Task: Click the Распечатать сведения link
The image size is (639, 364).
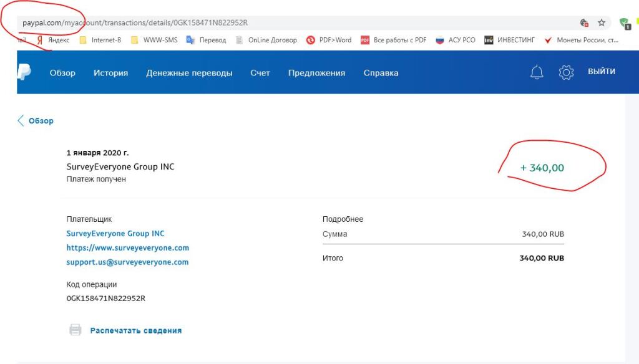Action: (x=136, y=330)
